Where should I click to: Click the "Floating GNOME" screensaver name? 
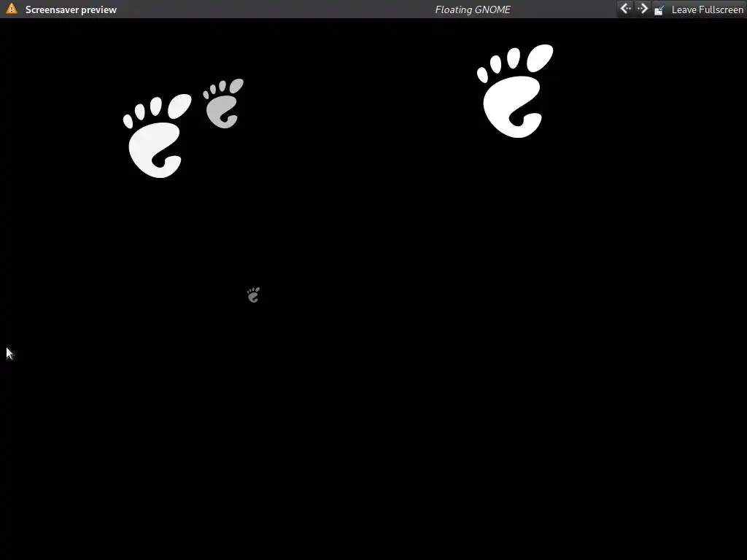click(473, 9)
